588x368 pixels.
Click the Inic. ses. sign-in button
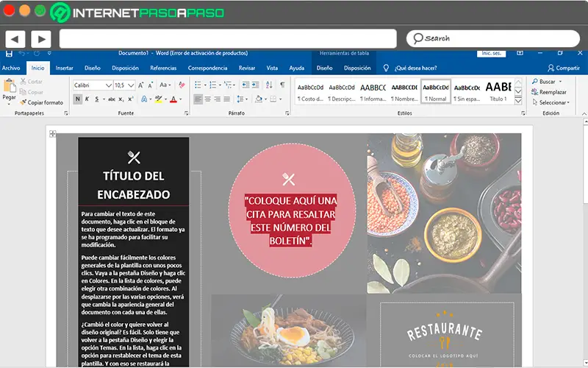click(x=491, y=53)
